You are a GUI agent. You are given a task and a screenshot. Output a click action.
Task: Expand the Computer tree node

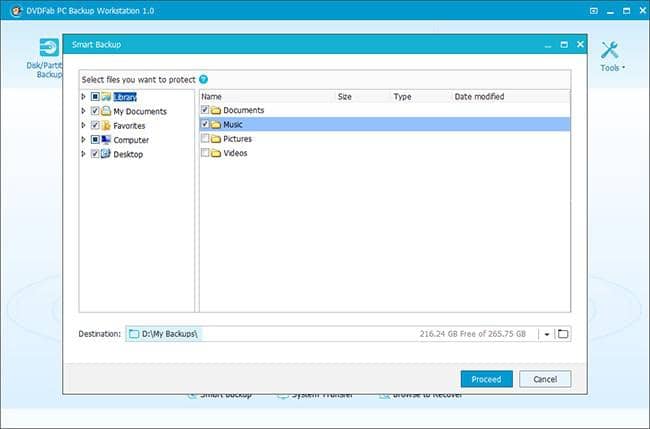[x=83, y=140]
